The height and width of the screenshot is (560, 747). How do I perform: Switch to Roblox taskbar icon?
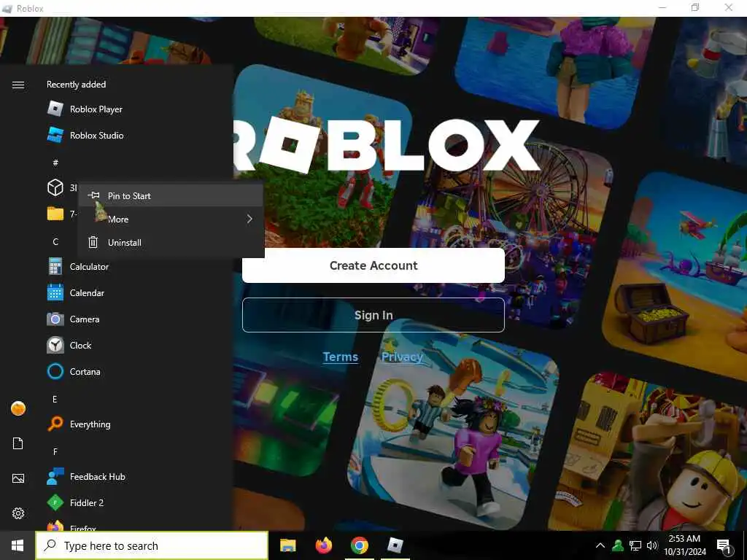pyautogui.click(x=395, y=545)
